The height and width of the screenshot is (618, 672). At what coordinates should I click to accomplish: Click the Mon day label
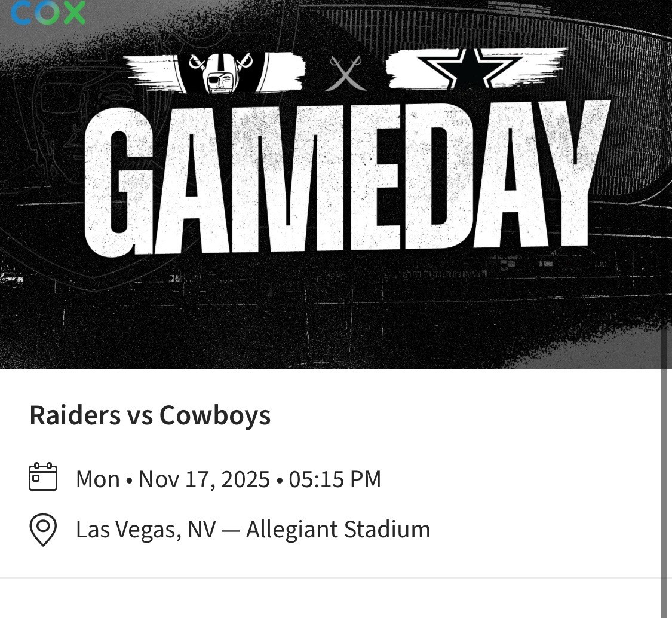(97, 479)
